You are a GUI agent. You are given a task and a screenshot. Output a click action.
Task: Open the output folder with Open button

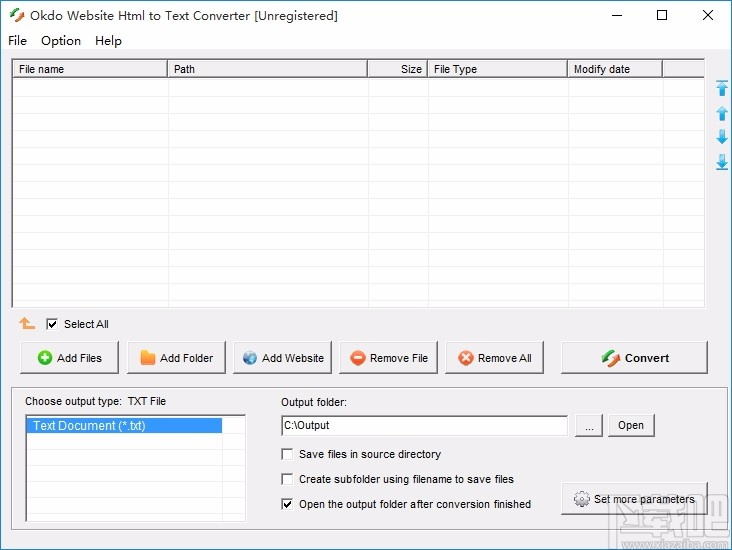(631, 425)
